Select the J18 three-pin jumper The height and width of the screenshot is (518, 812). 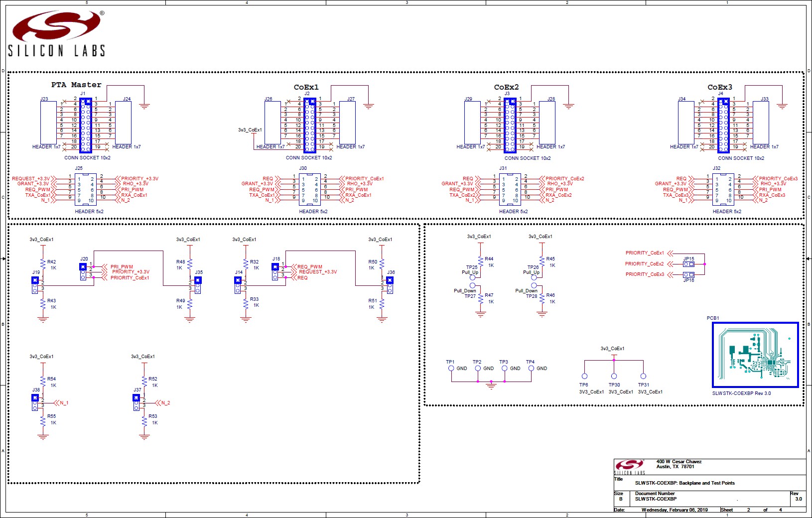275,271
